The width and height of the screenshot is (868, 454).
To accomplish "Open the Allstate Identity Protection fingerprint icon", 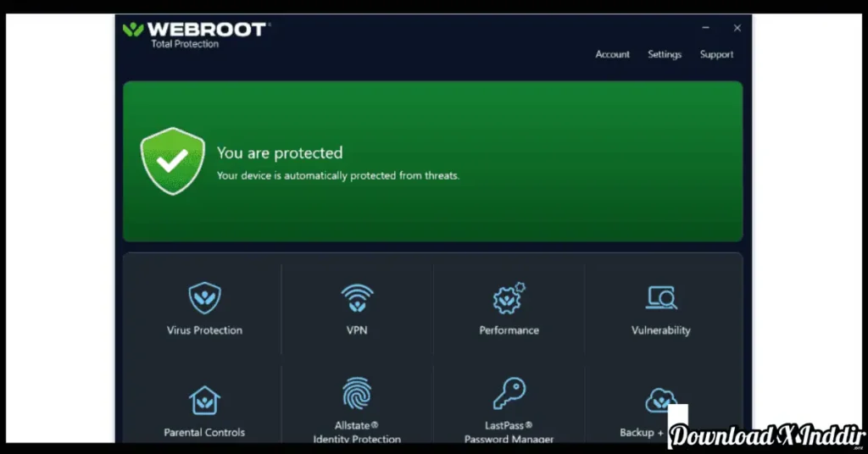I will coord(357,393).
